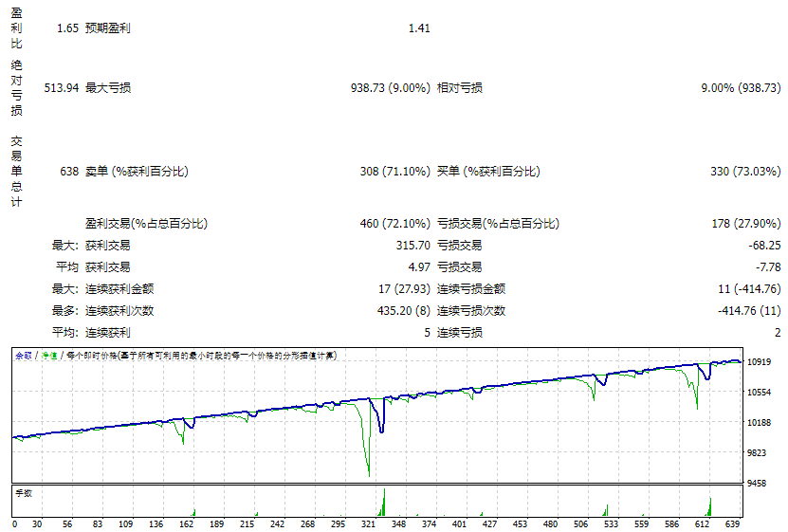788x532 pixels.
Task: Click the 亏损交易 value 178 (27.90%)
Action: [745, 224]
